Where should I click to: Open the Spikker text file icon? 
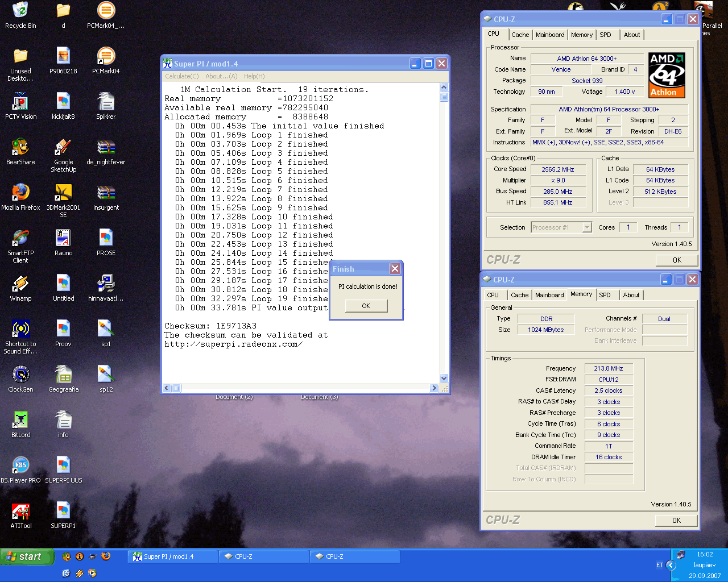pyautogui.click(x=106, y=106)
